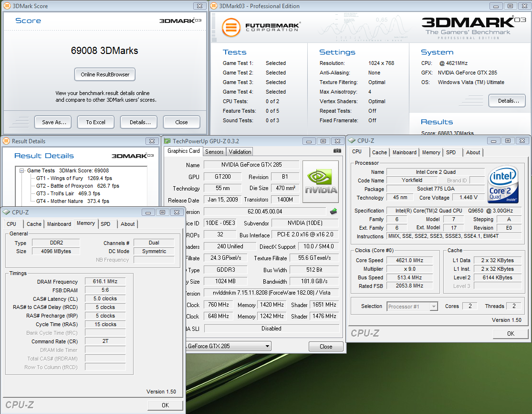Click the 3DMark03 Professional Edition title icon
Viewport: 532px width, 414px height.
coord(214,6)
